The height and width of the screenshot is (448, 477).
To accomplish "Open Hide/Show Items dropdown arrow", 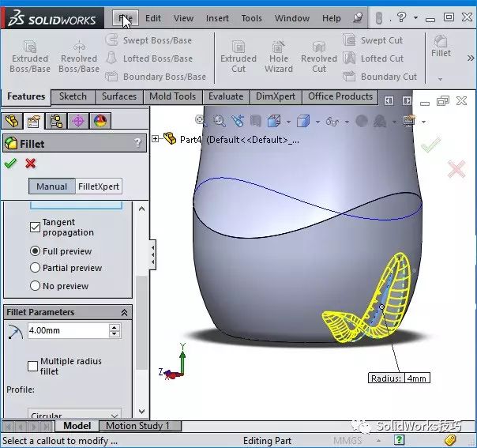I will (347, 122).
